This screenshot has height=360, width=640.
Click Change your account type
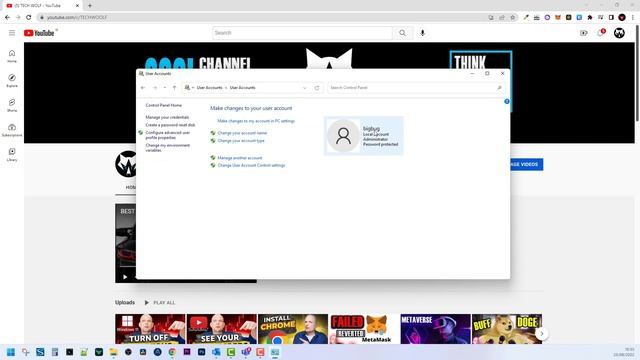click(x=241, y=141)
